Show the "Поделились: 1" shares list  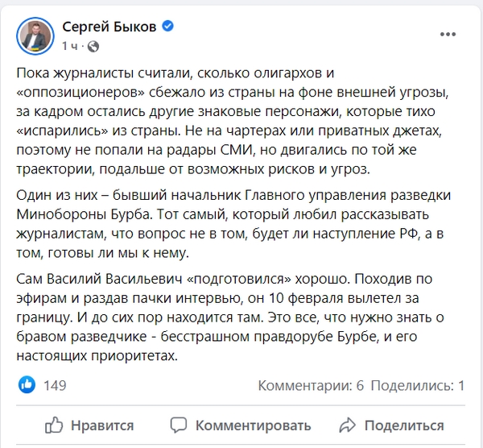[420, 386]
